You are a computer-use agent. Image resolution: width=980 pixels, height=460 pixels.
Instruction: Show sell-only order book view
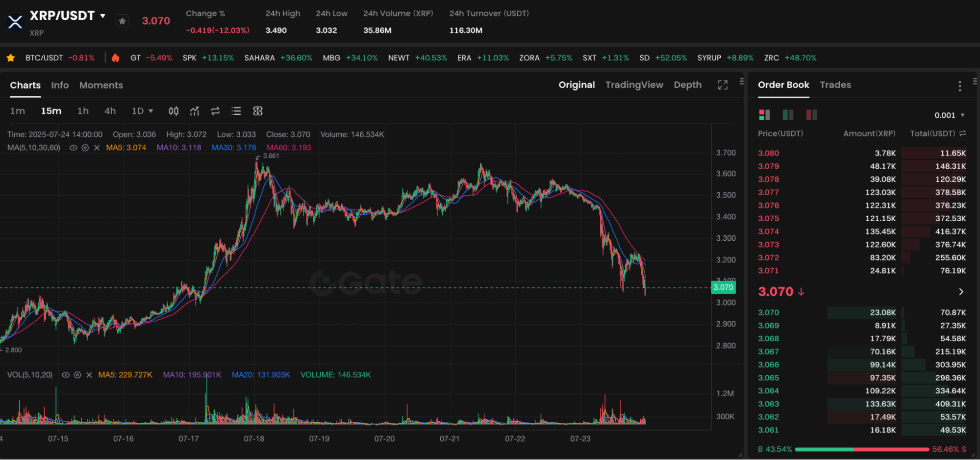pyautogui.click(x=812, y=115)
